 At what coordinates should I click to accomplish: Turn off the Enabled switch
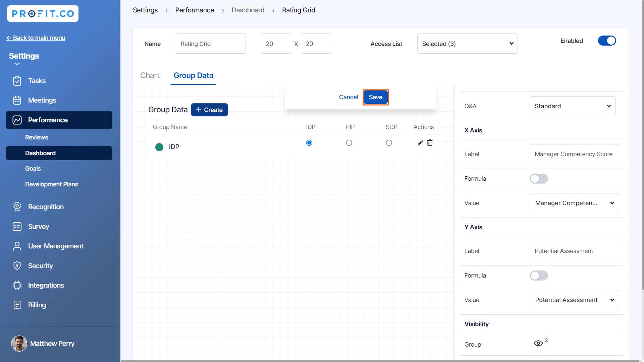click(x=607, y=41)
